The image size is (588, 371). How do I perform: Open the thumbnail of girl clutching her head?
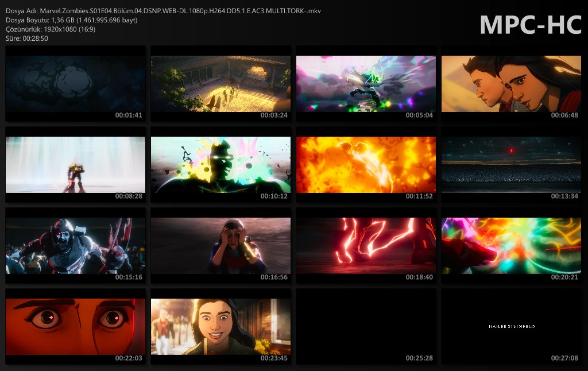point(220,245)
